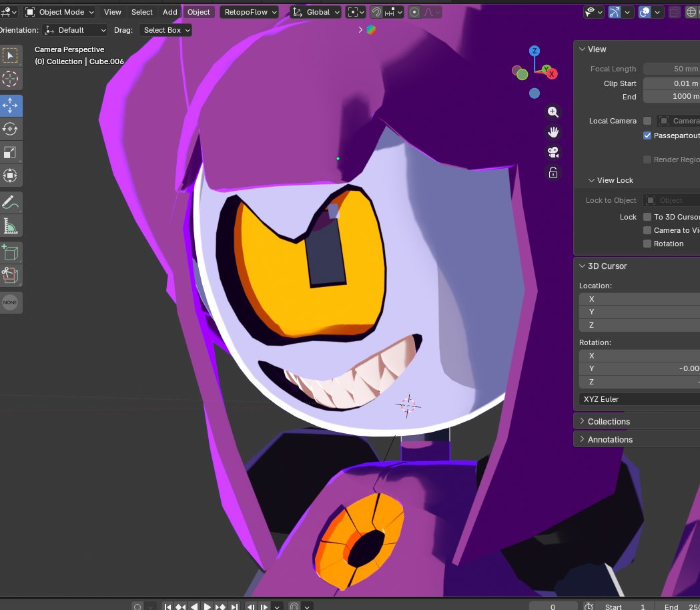The image size is (700, 610).
Task: Open the RetopoFlow dropdown menu
Action: [x=250, y=12]
